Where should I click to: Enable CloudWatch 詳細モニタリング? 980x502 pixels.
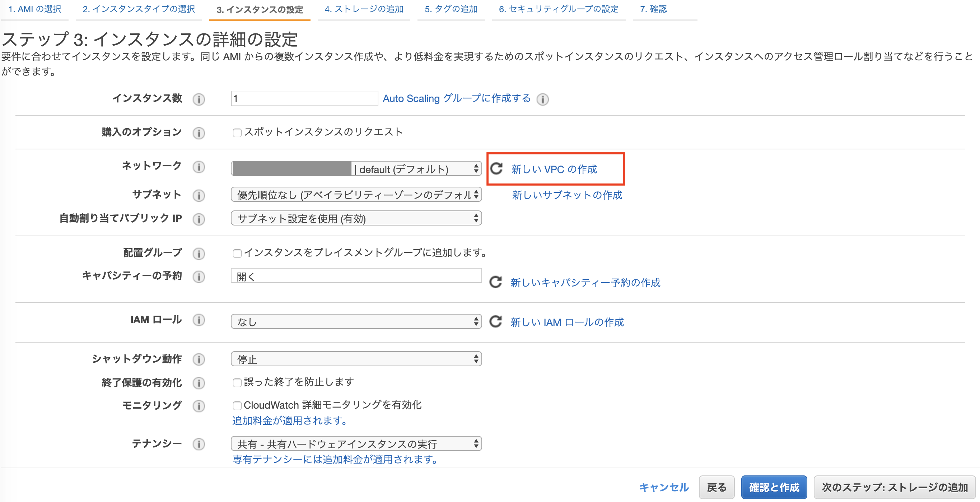237,406
